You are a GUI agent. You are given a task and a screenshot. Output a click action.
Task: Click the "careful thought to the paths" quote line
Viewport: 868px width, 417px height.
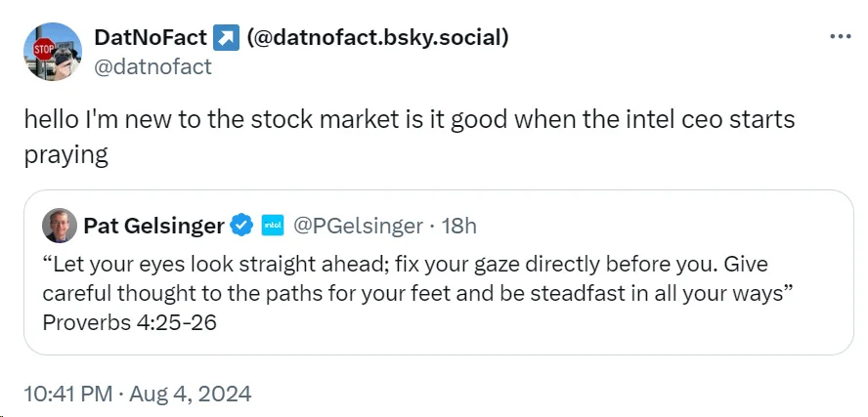click(195, 293)
